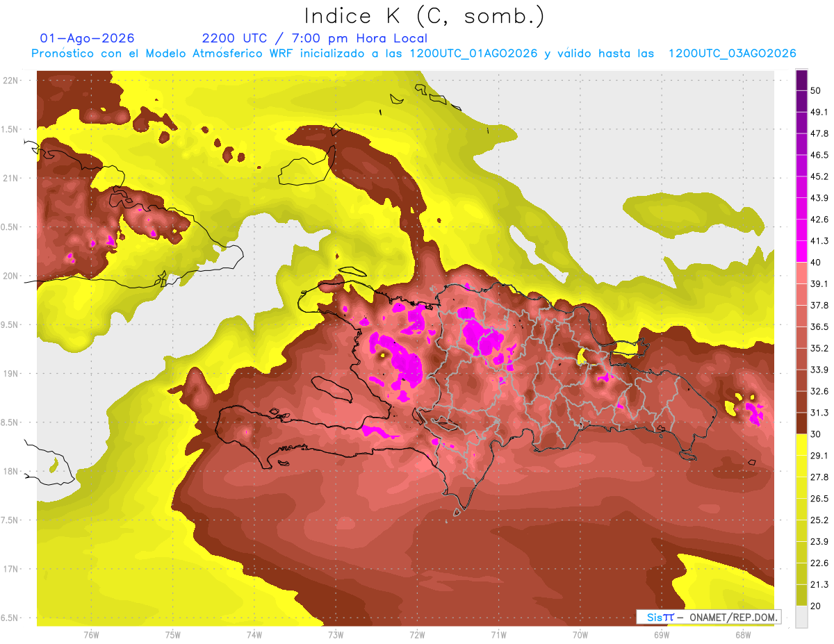The height and width of the screenshot is (644, 834).
Task: Click the legend value "22.6"
Action: pos(819,563)
